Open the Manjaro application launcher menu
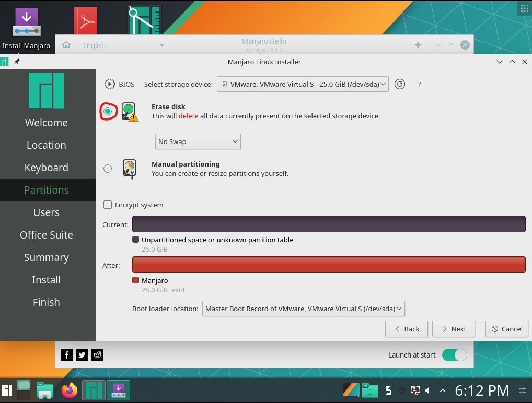 7,390
